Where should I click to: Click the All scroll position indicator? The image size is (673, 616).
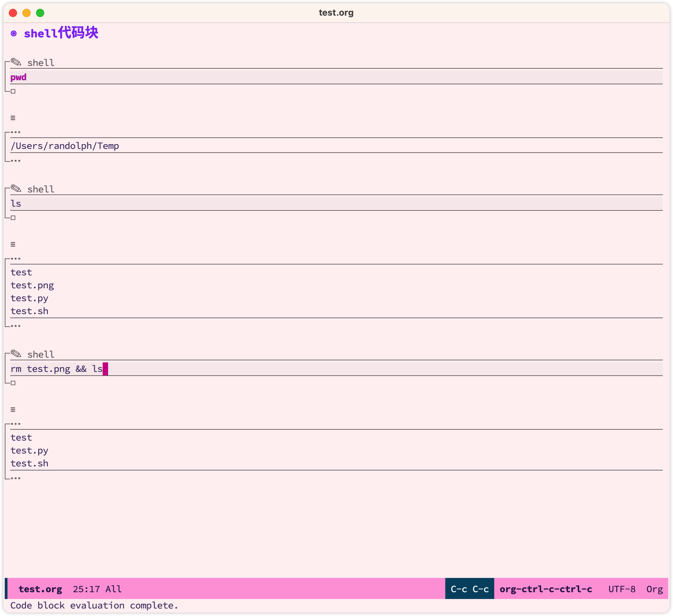[x=114, y=589]
